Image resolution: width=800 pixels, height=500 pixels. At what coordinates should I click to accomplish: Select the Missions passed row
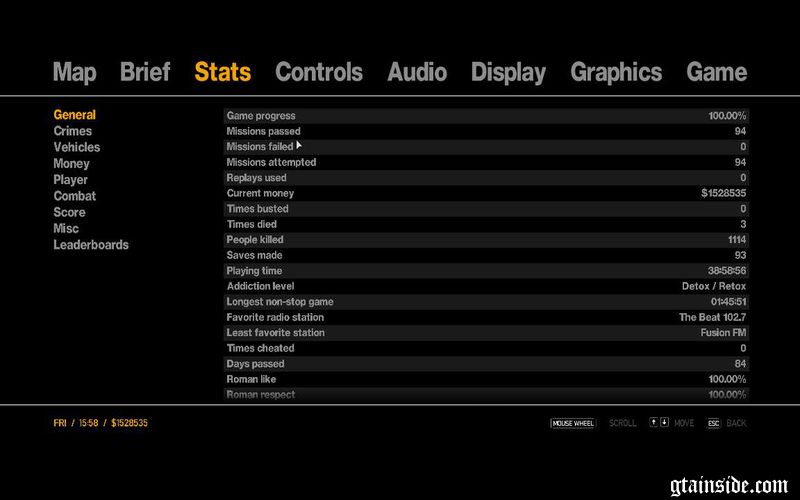point(486,131)
